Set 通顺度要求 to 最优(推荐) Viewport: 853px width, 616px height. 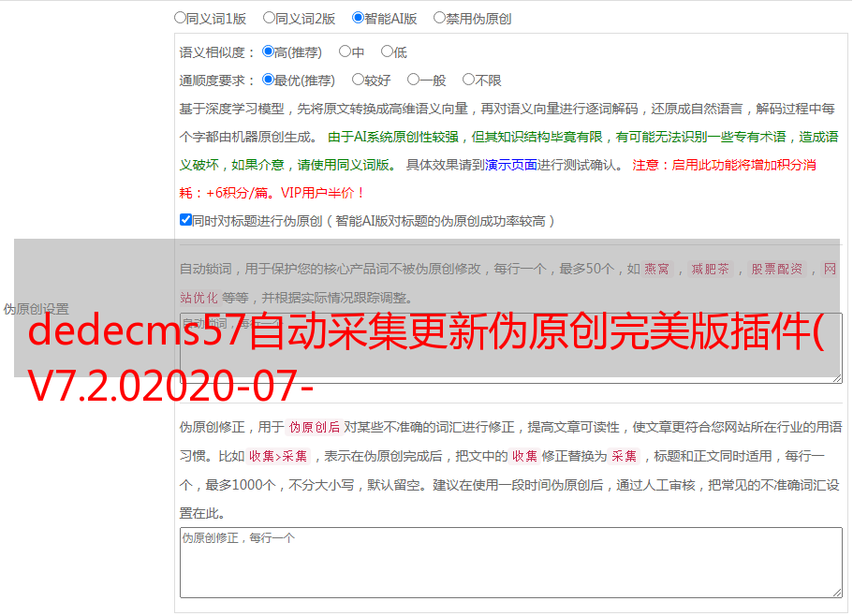pyautogui.click(x=268, y=80)
